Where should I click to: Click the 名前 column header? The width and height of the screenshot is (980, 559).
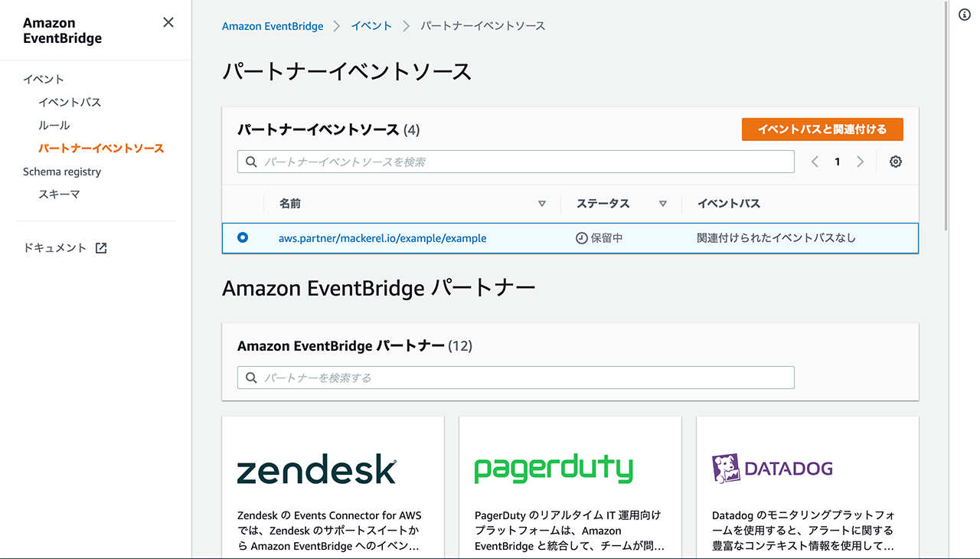tap(290, 204)
